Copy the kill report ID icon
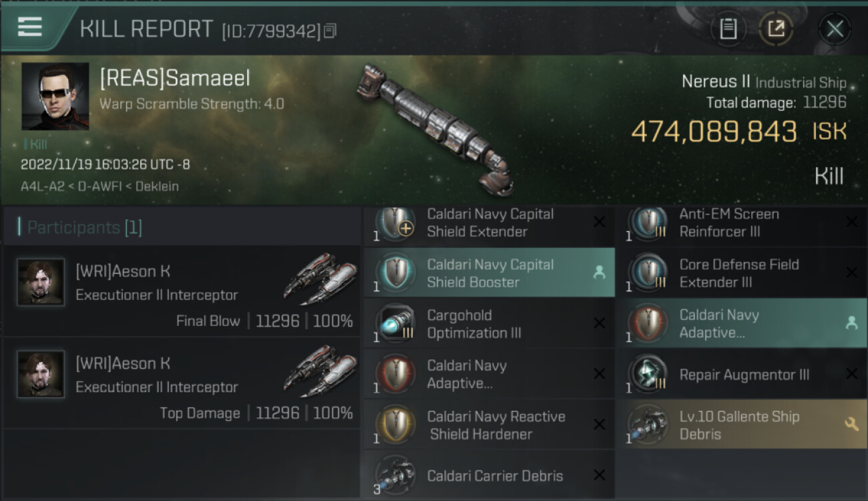This screenshot has height=501, width=868. click(331, 31)
